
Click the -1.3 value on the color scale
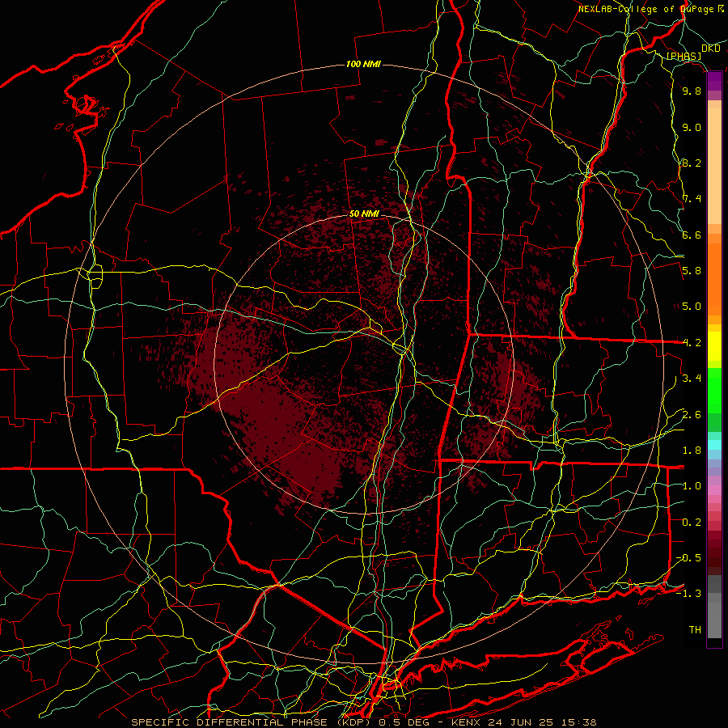(x=688, y=595)
